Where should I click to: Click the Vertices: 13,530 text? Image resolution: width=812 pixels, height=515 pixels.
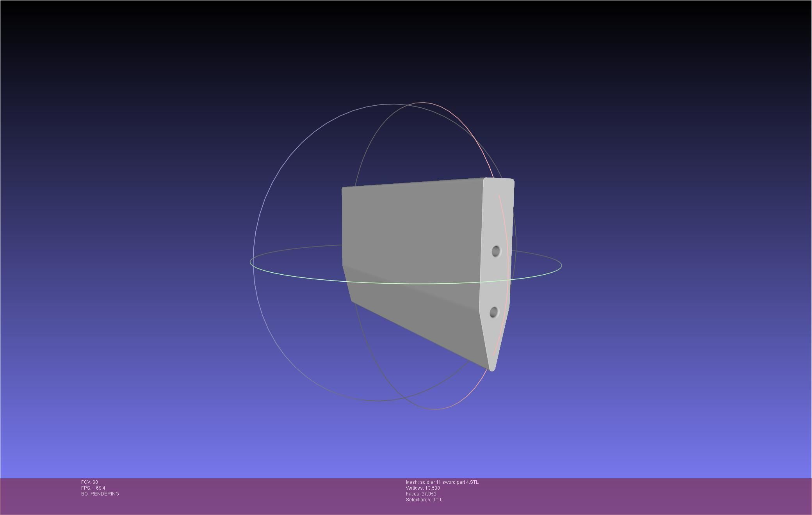click(x=423, y=488)
